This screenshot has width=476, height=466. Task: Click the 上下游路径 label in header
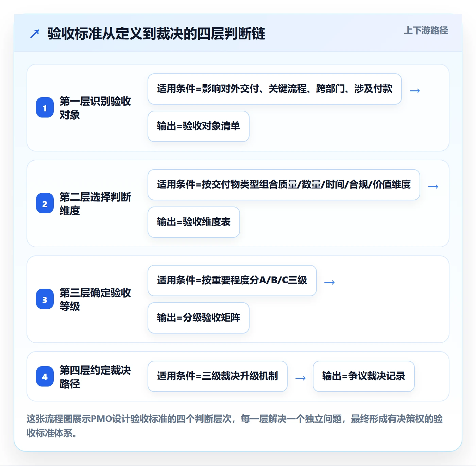point(426,31)
